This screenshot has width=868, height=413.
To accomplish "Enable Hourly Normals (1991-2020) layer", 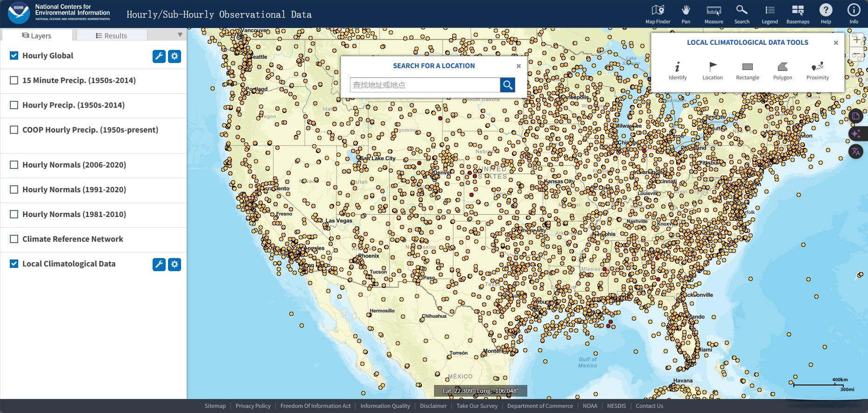I will [14, 189].
